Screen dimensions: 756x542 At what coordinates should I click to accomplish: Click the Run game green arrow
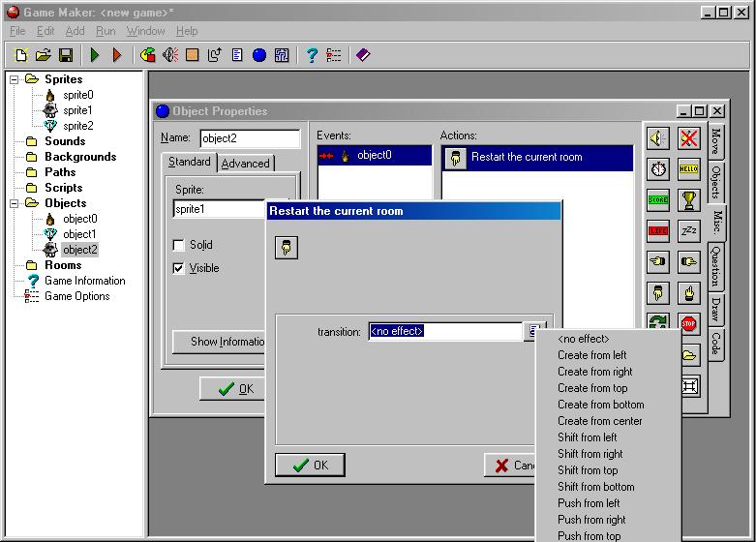click(95, 55)
